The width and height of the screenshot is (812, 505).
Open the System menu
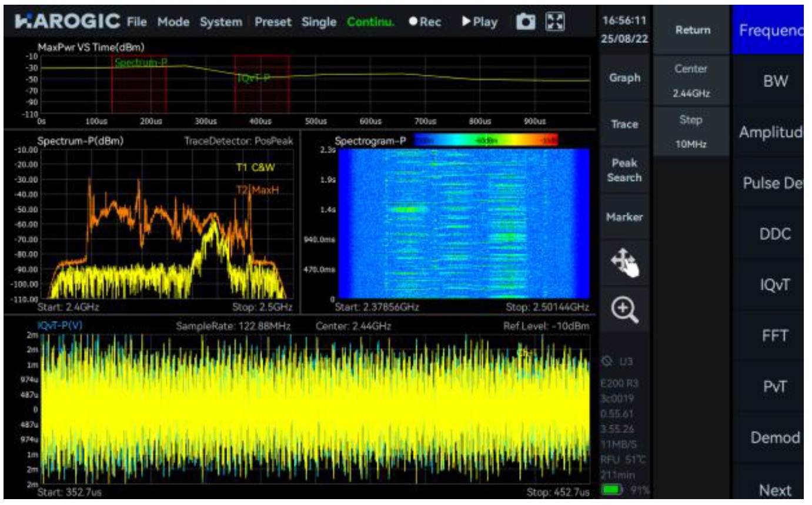click(220, 22)
